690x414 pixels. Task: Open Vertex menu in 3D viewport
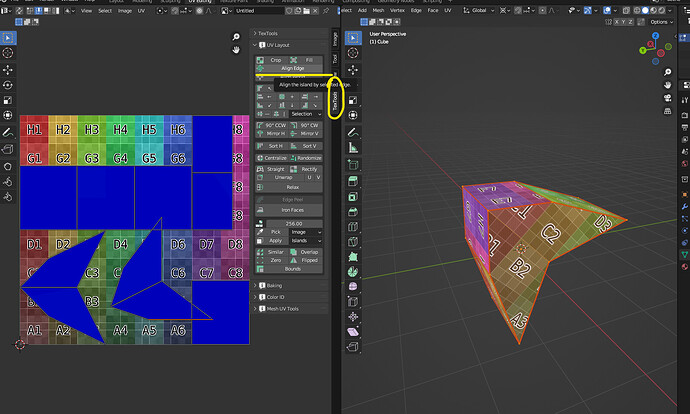click(x=397, y=11)
